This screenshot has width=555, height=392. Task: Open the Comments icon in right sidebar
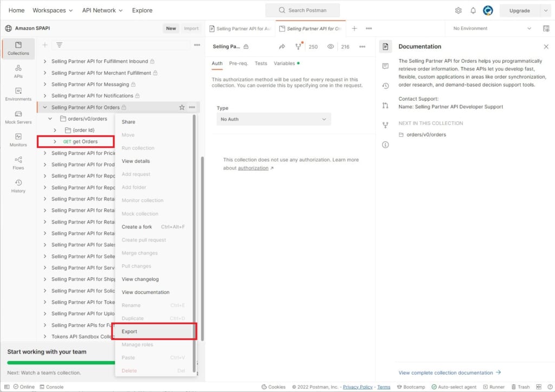[385, 66]
